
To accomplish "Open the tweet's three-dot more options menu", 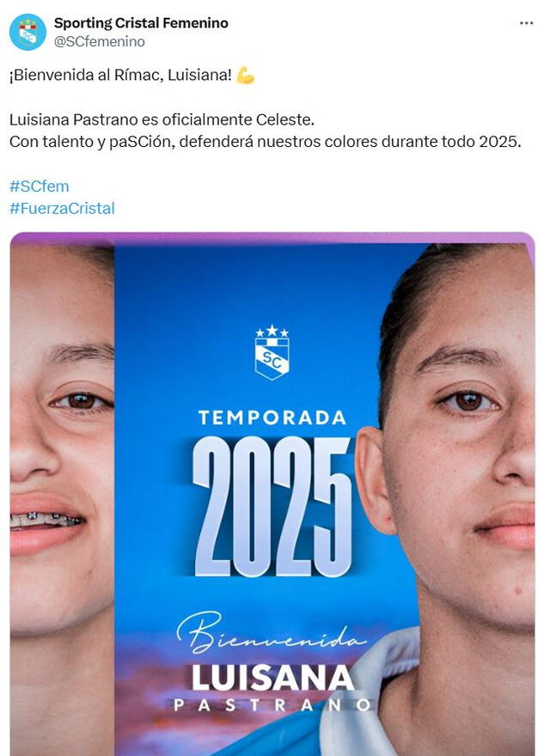I will [x=526, y=23].
